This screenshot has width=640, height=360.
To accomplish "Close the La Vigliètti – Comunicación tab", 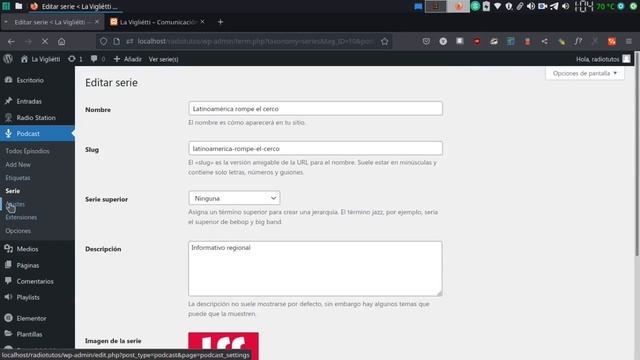I will [x=202, y=22].
